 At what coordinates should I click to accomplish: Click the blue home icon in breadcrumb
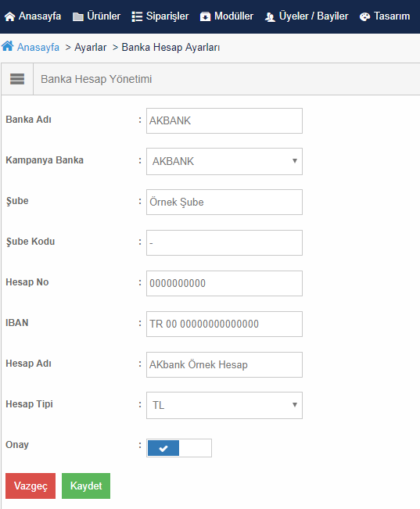click(x=8, y=46)
